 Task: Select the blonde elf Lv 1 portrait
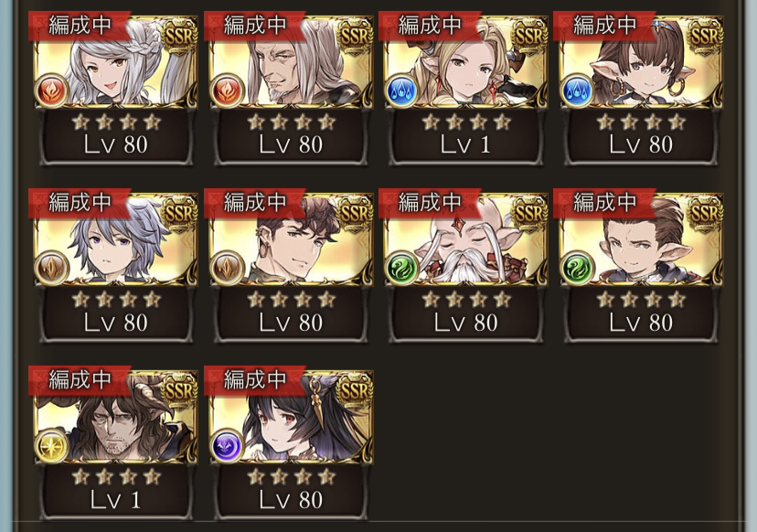point(466,62)
